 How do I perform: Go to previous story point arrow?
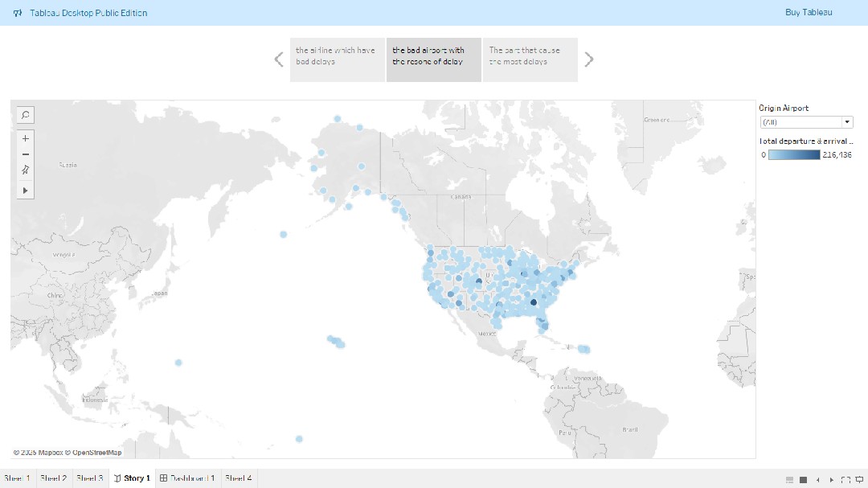279,59
